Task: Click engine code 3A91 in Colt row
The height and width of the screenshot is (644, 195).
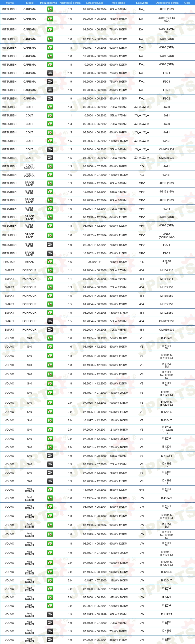Action: coord(167,115)
